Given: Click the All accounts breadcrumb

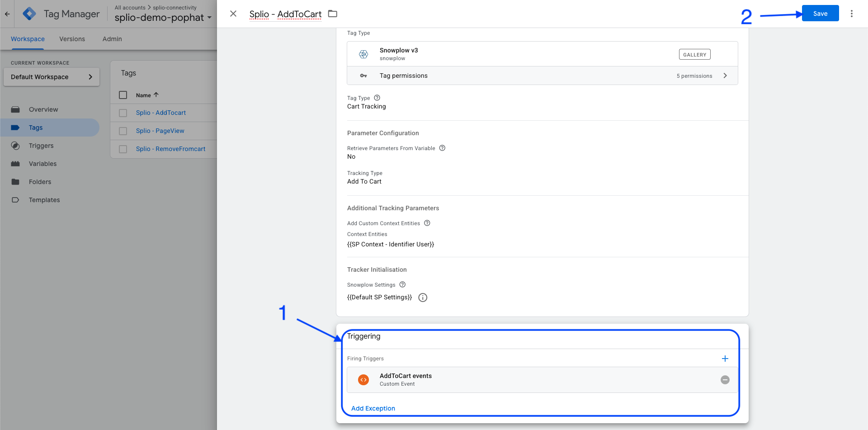Looking at the screenshot, I should tap(130, 8).
